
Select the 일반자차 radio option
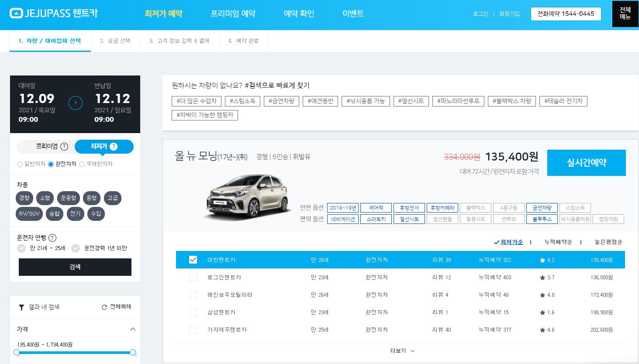click(20, 165)
